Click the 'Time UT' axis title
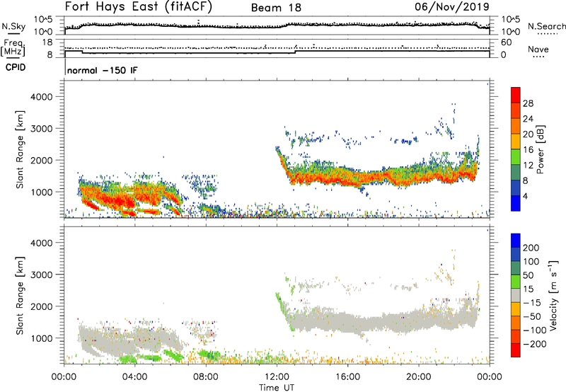This screenshot has height=392, width=566. [x=277, y=388]
